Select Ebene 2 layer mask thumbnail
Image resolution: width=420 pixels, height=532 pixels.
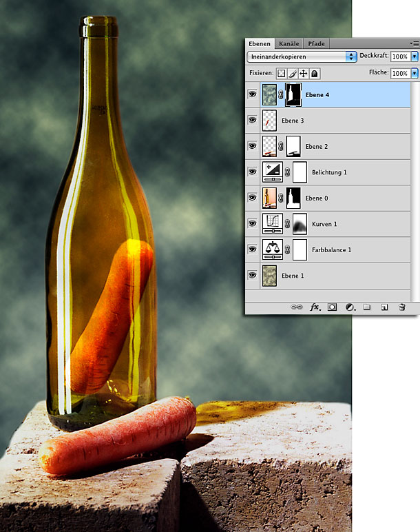click(x=293, y=146)
